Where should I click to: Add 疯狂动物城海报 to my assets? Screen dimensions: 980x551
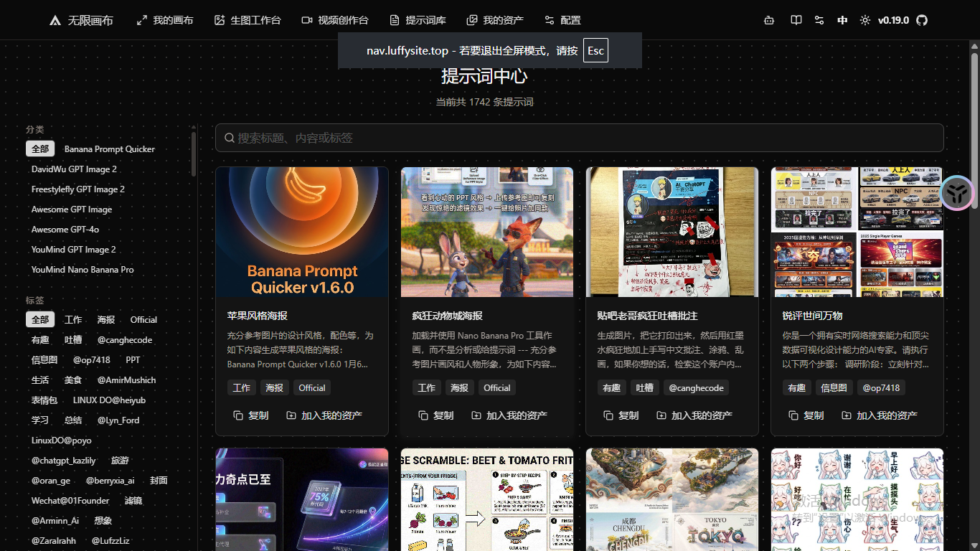tap(509, 415)
